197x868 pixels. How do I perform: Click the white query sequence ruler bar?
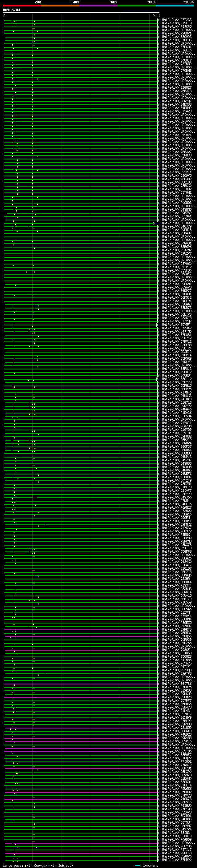(81, 12)
